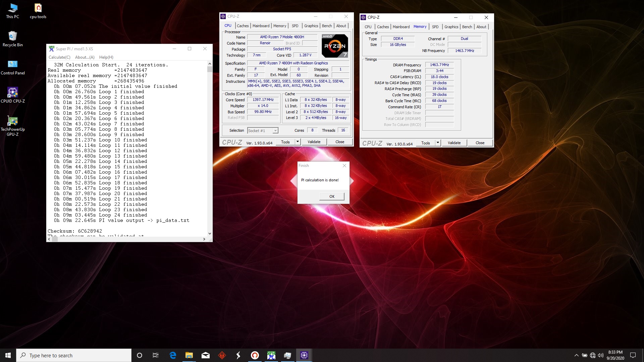
Task: Switch to Memory tab in left CPU-Z
Action: click(280, 26)
